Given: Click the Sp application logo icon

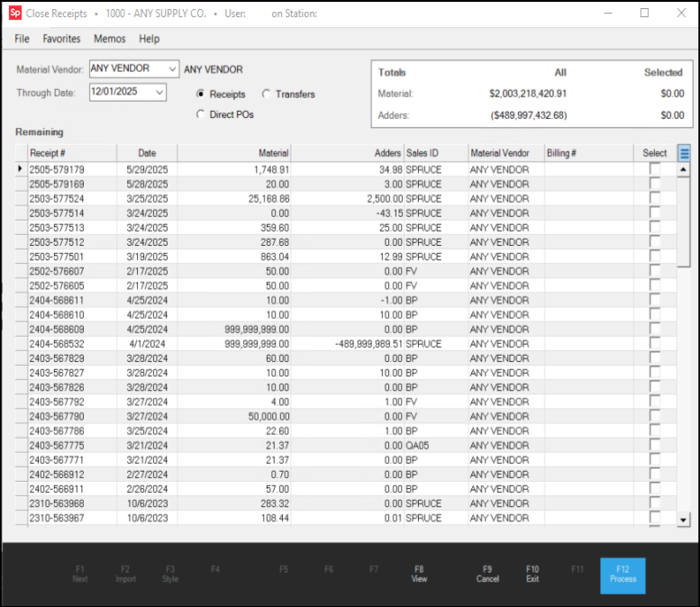Looking at the screenshot, I should [x=15, y=13].
